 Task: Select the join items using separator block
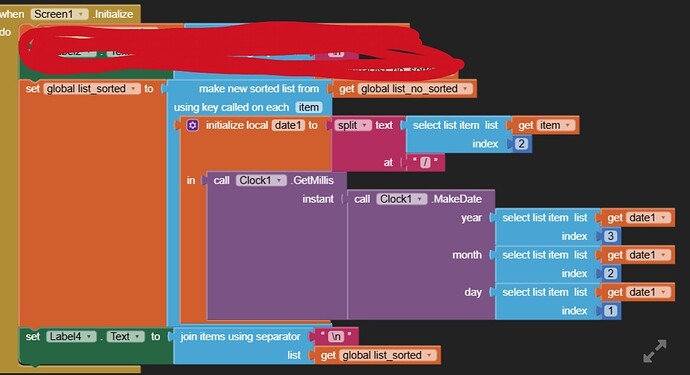[x=240, y=337]
